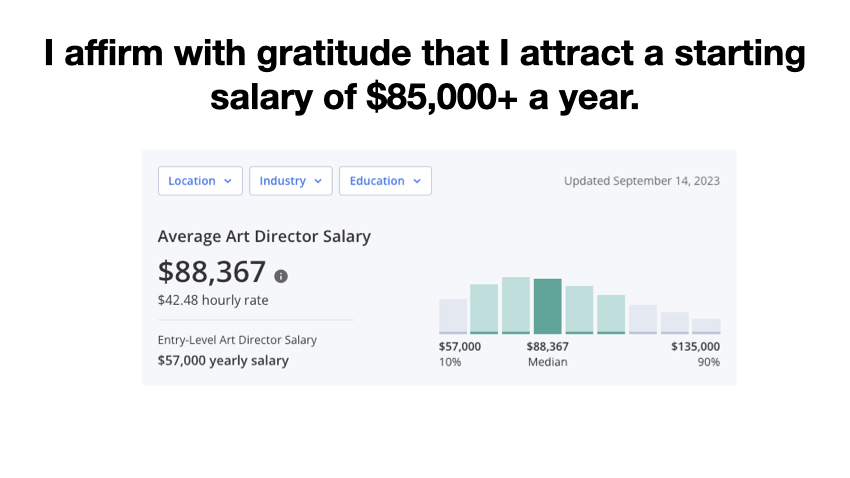This screenshot has height=478, width=850.
Task: Click the bold affirmation headline text
Action: (425, 75)
